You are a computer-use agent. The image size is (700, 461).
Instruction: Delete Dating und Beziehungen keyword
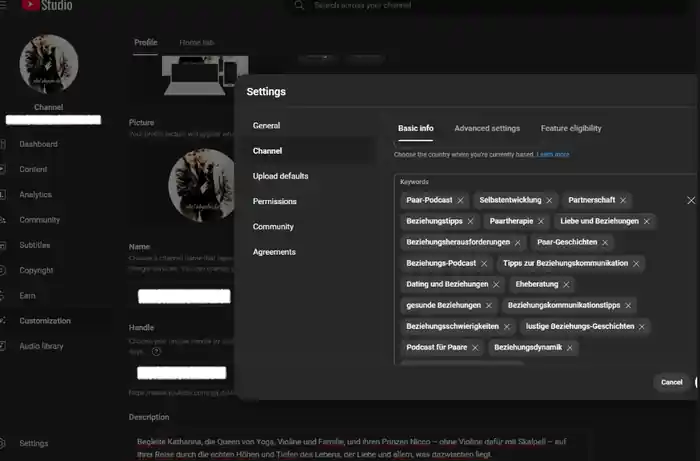coord(496,285)
